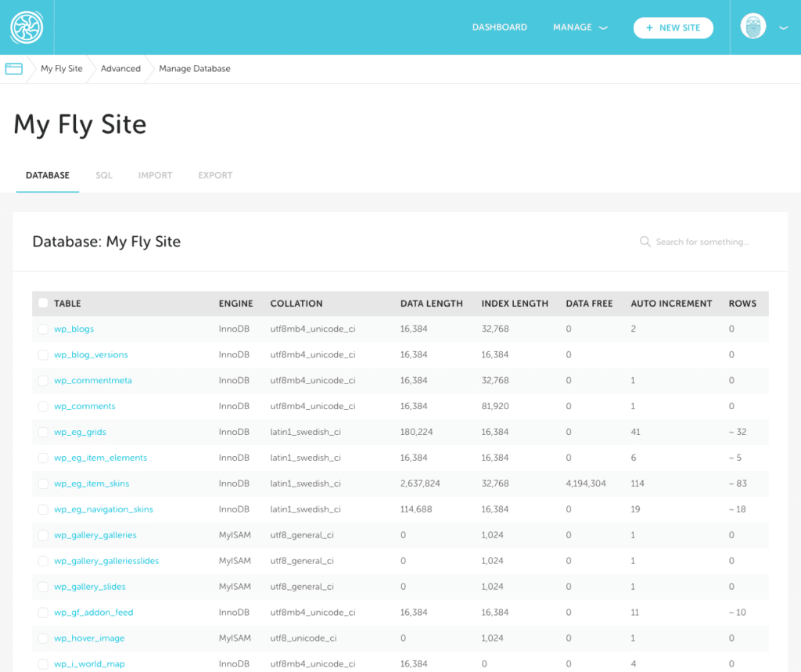
Task: Check the checkbox next to wp_blogs
Action: (43, 329)
